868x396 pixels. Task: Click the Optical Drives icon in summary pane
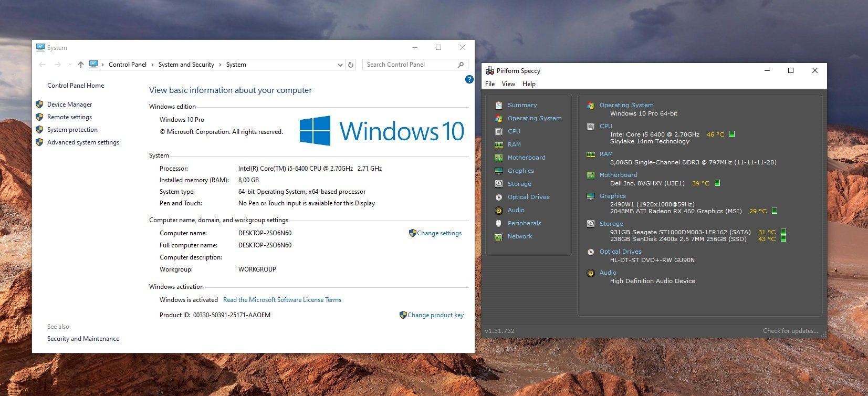pyautogui.click(x=591, y=252)
